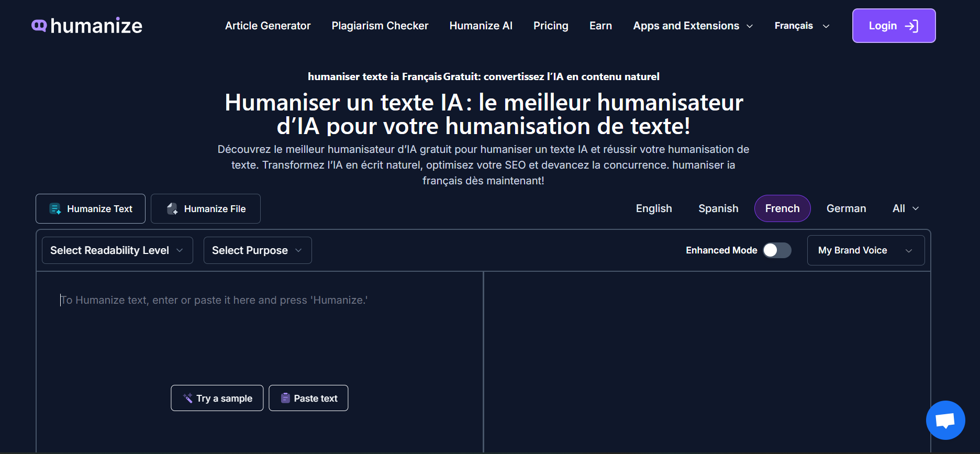Select German language option
Image resolution: width=980 pixels, height=454 pixels.
coord(846,208)
